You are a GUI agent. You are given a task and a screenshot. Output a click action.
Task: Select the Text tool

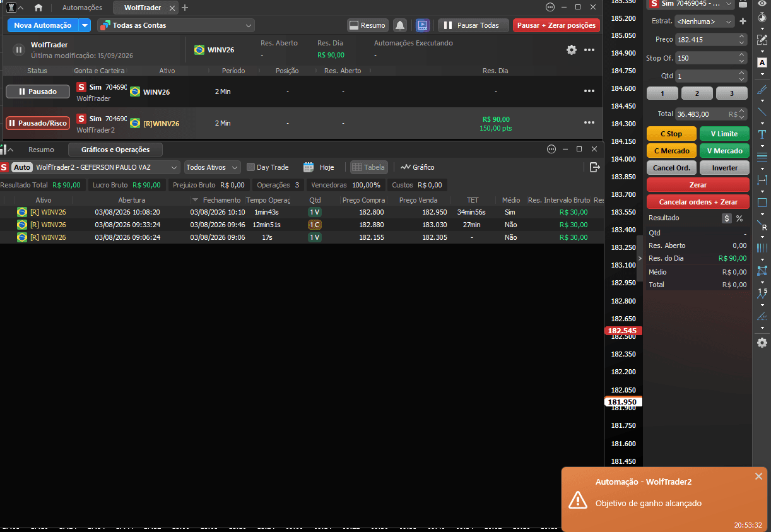[x=762, y=134]
